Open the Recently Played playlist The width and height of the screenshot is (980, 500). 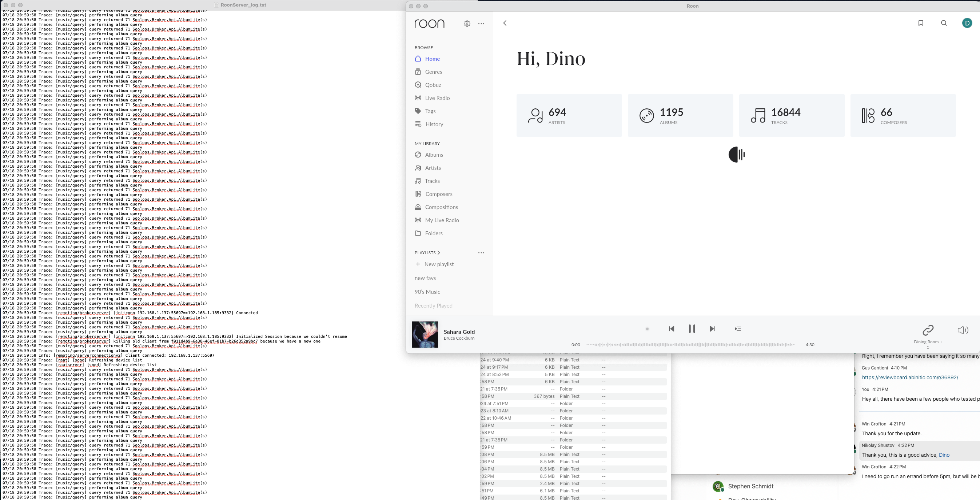click(x=433, y=306)
